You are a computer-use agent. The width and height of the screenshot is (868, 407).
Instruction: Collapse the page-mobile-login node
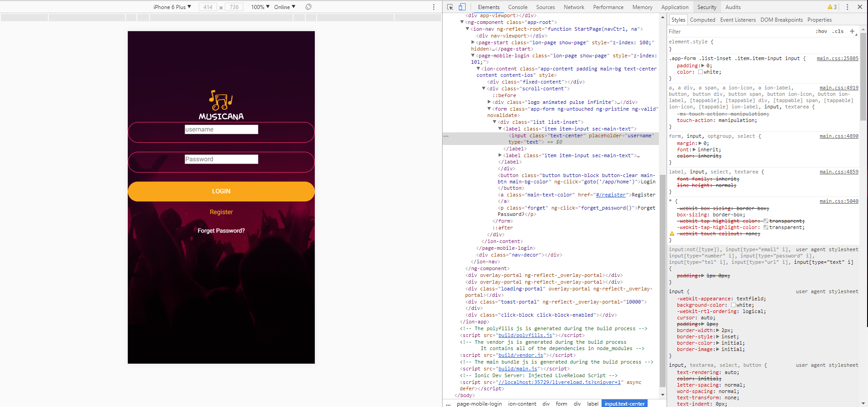click(x=473, y=56)
